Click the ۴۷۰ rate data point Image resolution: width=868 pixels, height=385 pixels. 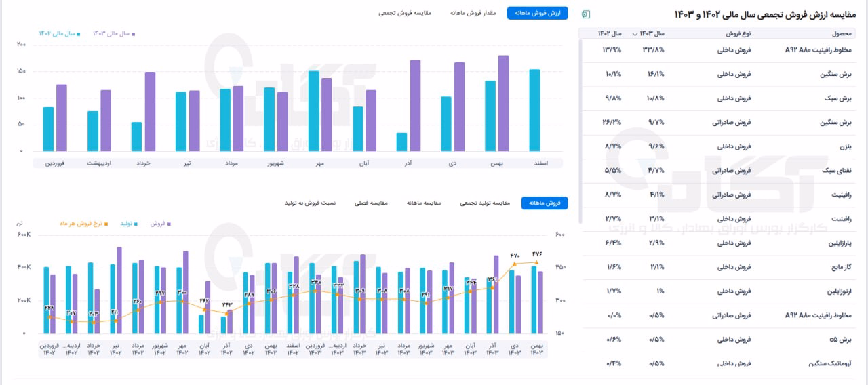click(515, 264)
